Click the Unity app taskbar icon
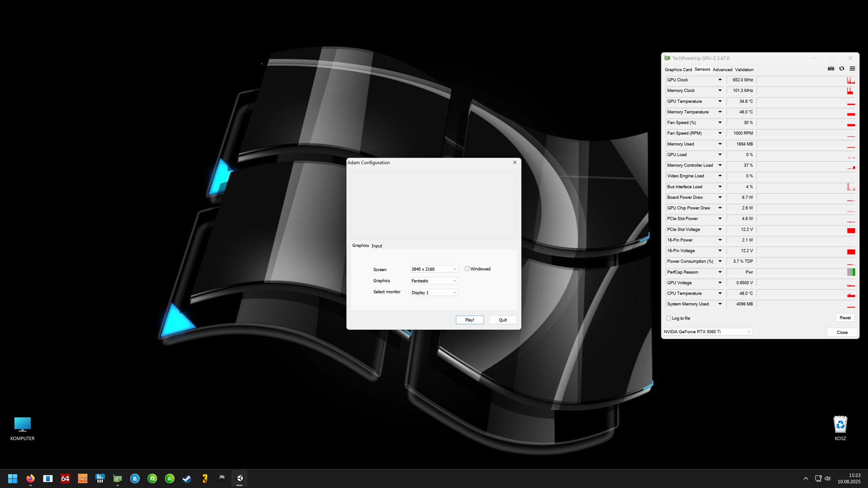This screenshot has width=868, height=488. point(239,479)
